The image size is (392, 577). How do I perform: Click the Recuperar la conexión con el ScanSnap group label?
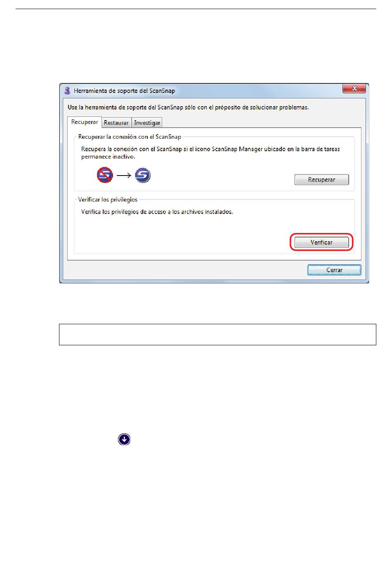[x=130, y=137]
